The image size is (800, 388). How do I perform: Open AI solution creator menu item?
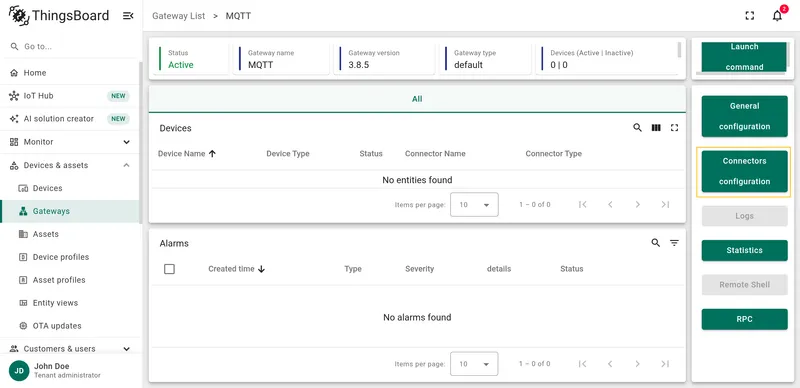tap(69, 119)
